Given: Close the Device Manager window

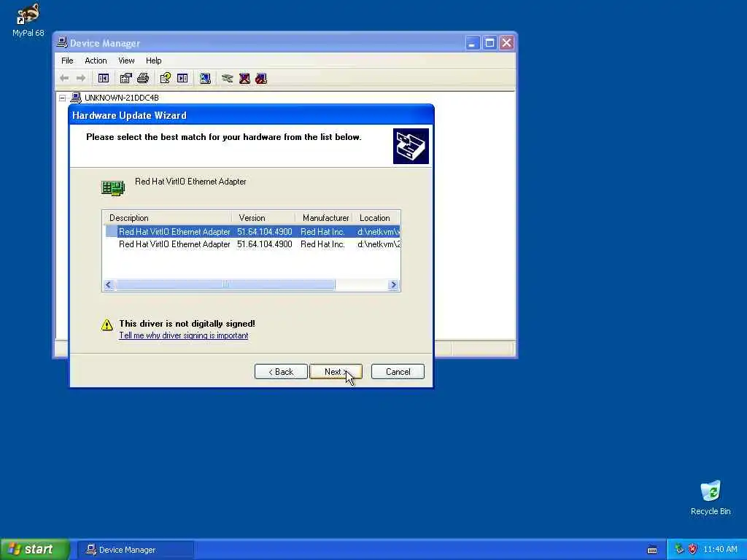Looking at the screenshot, I should click(x=506, y=43).
